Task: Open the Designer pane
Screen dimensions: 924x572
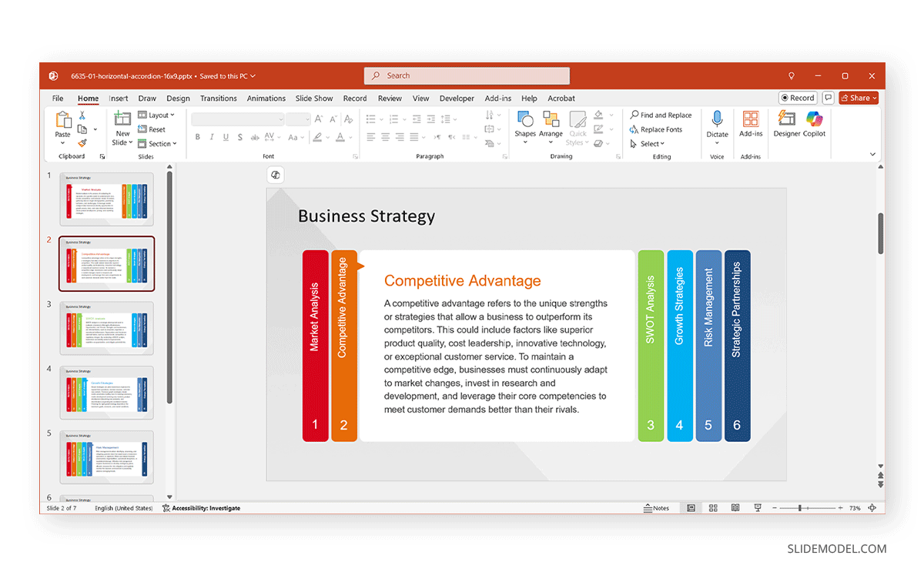Action: pos(787,123)
